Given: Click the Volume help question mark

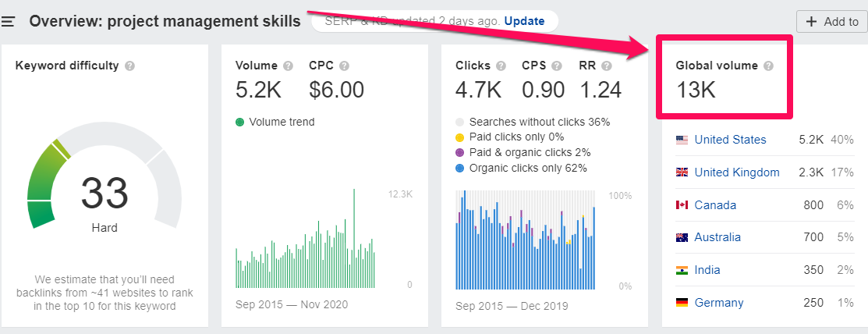Looking at the screenshot, I should coord(289,66).
